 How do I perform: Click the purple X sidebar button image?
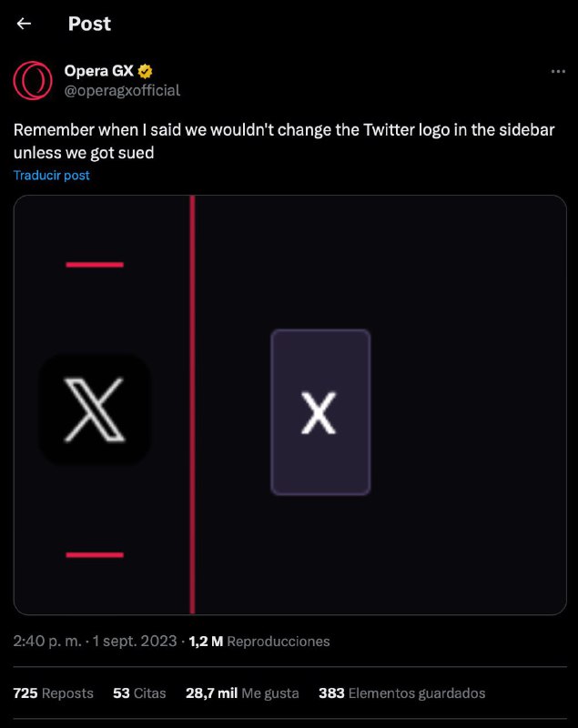[x=320, y=412]
